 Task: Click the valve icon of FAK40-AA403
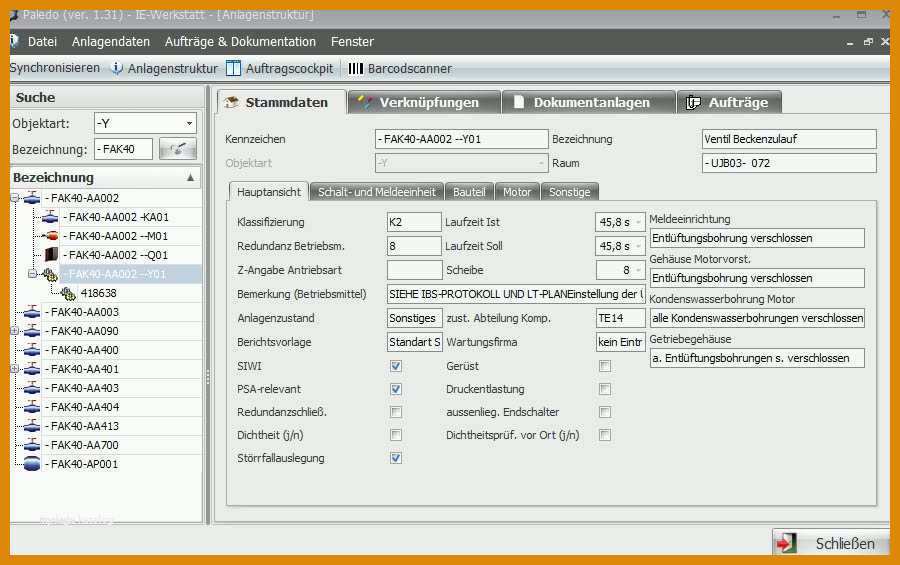point(32,388)
